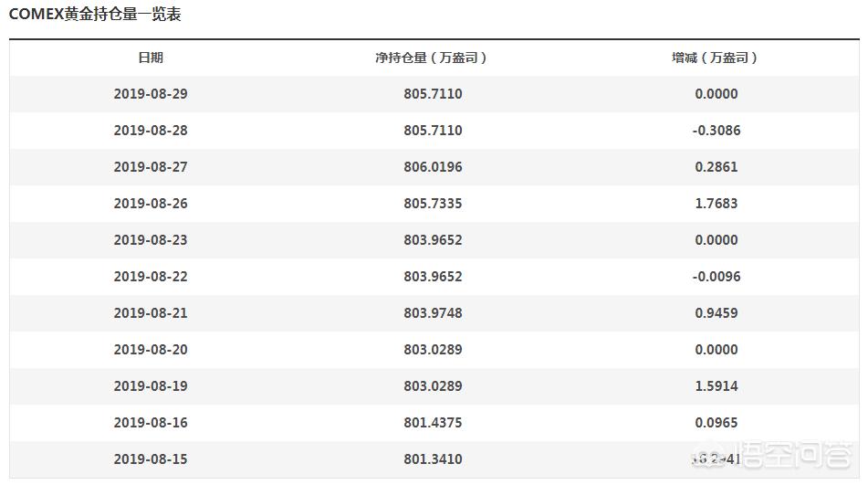The image size is (868, 485).
Task: Select the change value 1.5914
Action: click(x=716, y=385)
